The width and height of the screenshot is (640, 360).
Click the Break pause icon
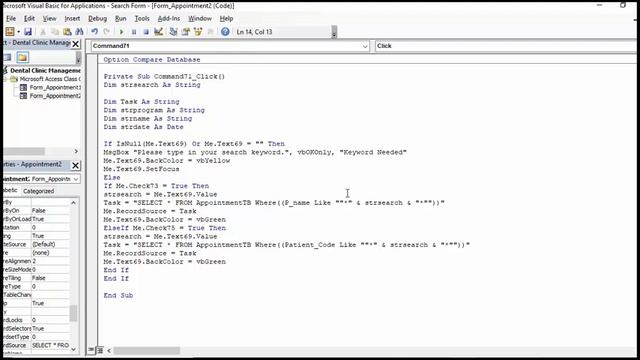pos(134,31)
